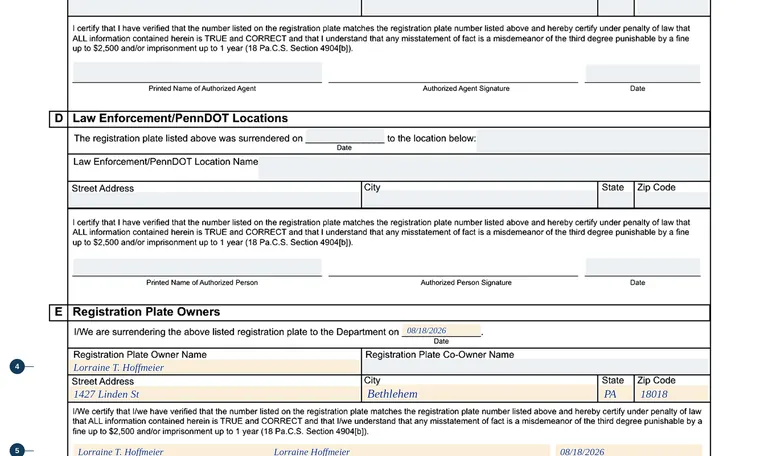Image resolution: width=760 pixels, height=456 pixels.
Task: Click the Date field beside Authorized Agent Signature
Action: 643,73
